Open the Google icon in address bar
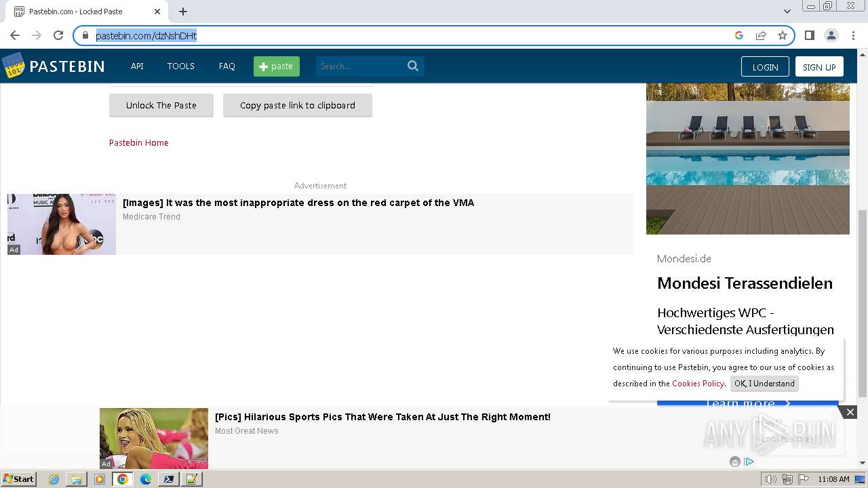This screenshot has height=488, width=868. point(739,35)
